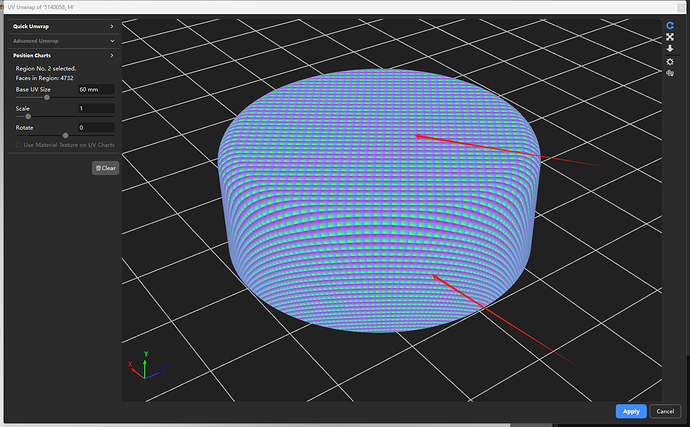Expand the Quick Unwrap section

pyautogui.click(x=63, y=26)
